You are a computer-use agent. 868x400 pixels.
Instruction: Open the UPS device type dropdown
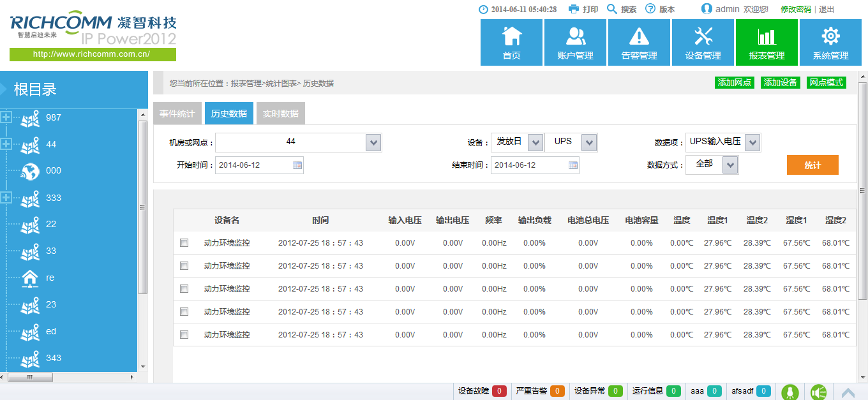click(x=590, y=143)
